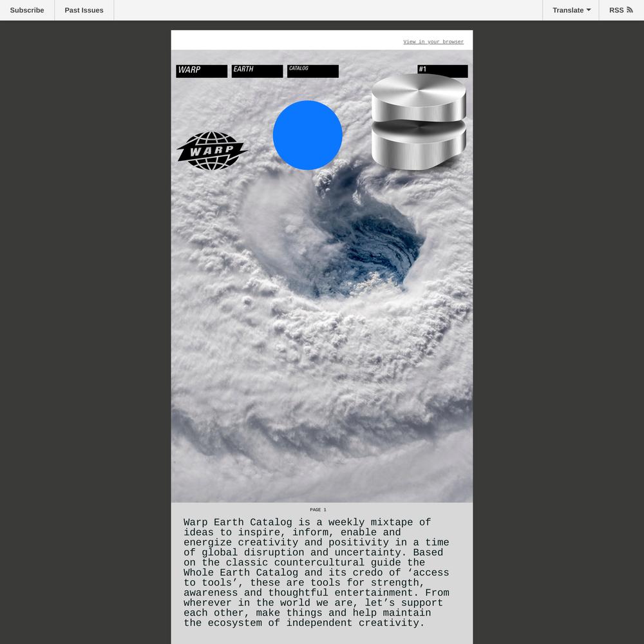Open View in your browser link
The width and height of the screenshot is (644, 644).
tap(433, 42)
